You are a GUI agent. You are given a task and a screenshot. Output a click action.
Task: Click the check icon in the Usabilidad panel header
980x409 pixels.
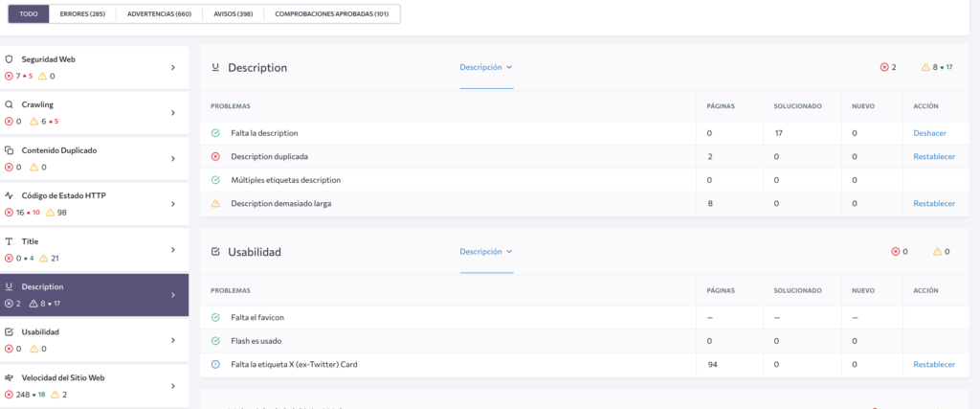(x=215, y=252)
